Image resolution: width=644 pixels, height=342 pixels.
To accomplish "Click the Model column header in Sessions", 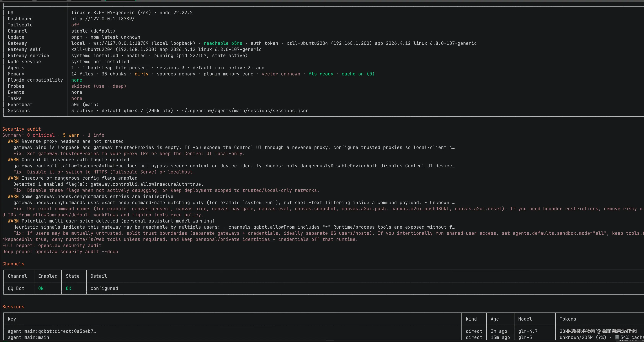I will pos(525,319).
